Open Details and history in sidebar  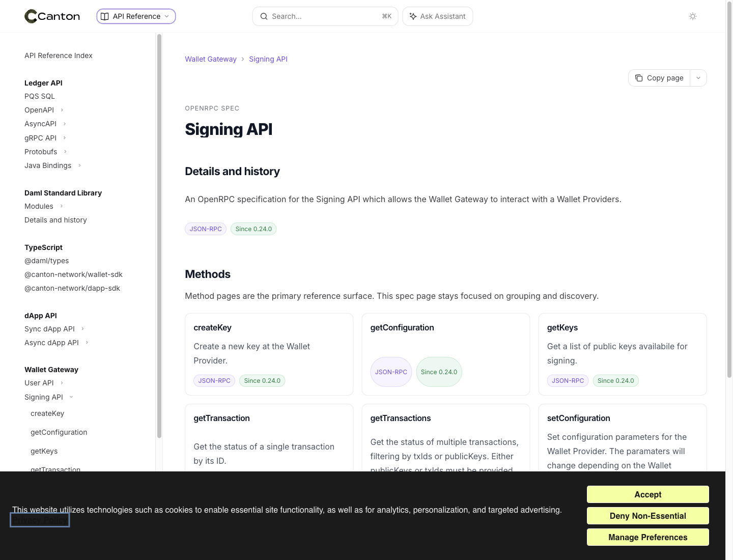pos(55,220)
